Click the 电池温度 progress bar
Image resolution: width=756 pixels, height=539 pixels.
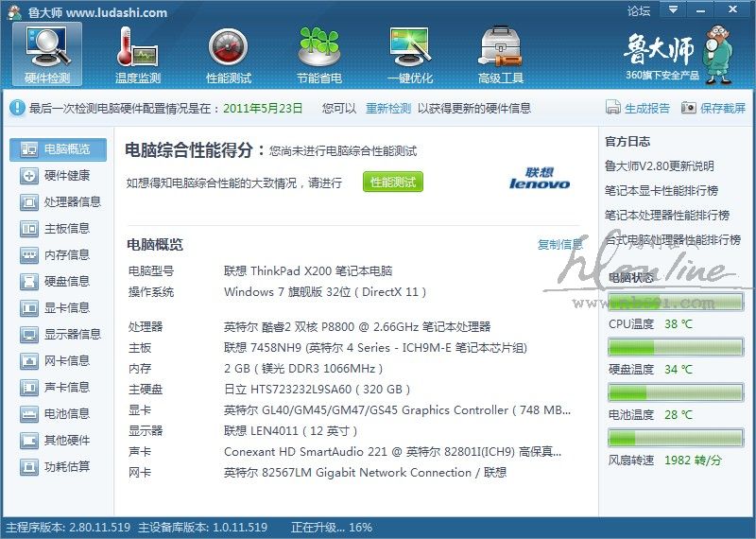pos(675,392)
